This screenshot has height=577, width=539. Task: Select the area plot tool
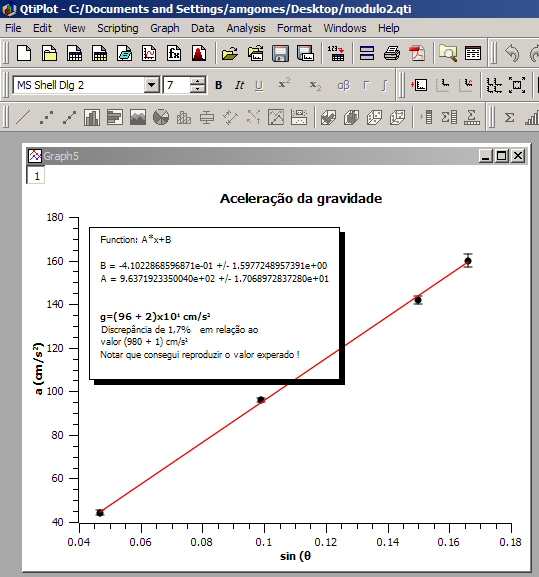click(x=138, y=118)
